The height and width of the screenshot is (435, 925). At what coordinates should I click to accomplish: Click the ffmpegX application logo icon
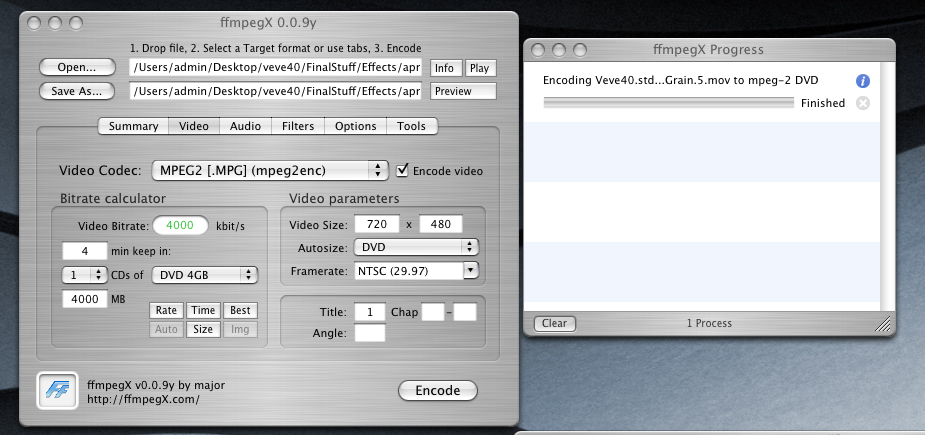(57, 390)
